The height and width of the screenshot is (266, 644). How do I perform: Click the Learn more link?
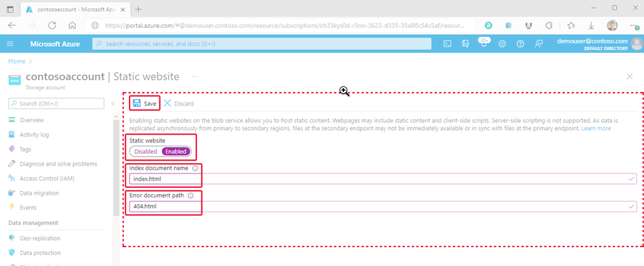595,129
